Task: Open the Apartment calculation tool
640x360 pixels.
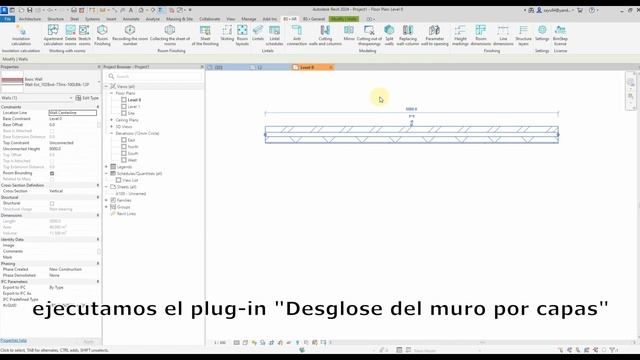Action: (53, 35)
